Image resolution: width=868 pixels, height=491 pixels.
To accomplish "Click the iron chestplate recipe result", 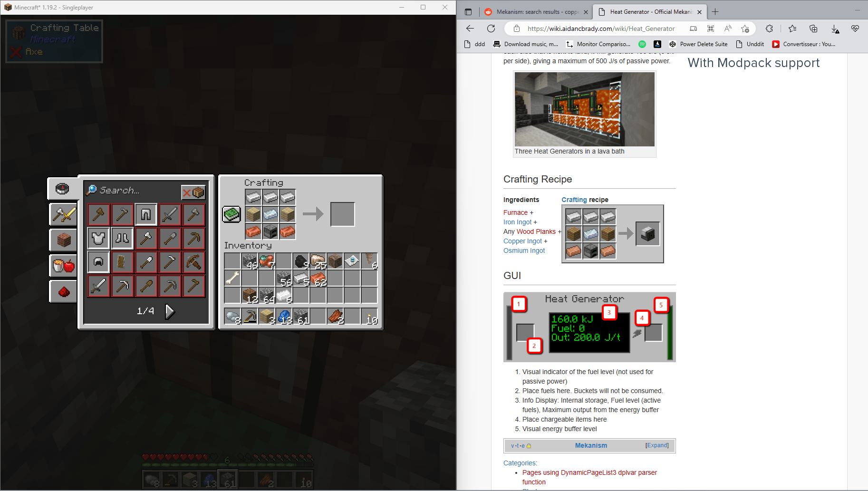I will tap(98, 238).
